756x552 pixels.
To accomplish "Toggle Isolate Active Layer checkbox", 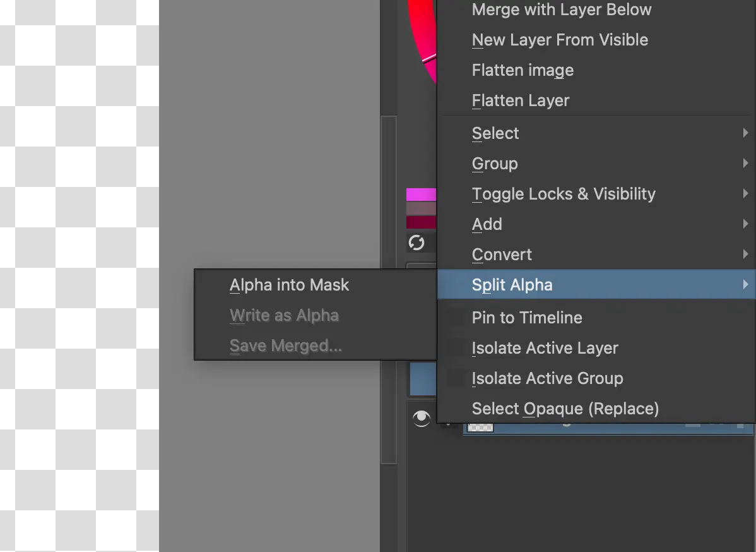I will [x=456, y=348].
